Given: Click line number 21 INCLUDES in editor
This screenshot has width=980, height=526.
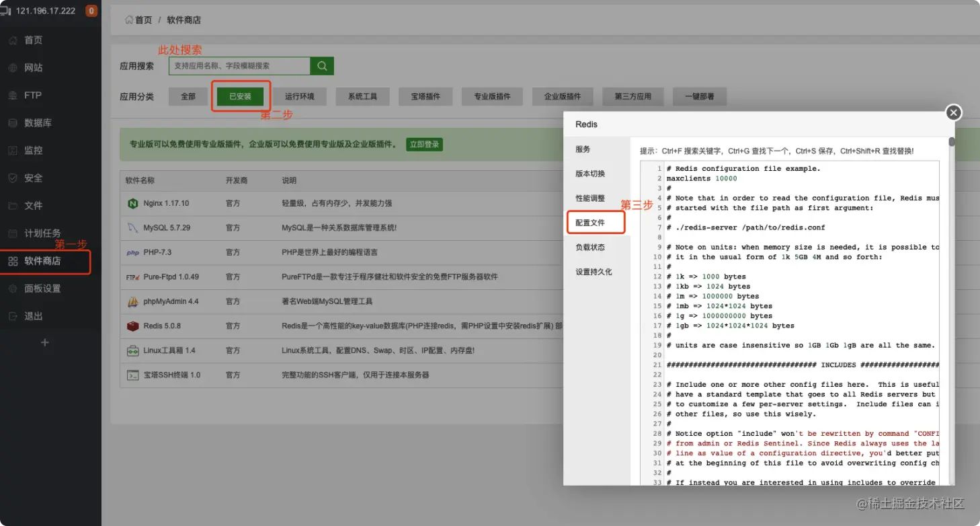Looking at the screenshot, I should [657, 365].
